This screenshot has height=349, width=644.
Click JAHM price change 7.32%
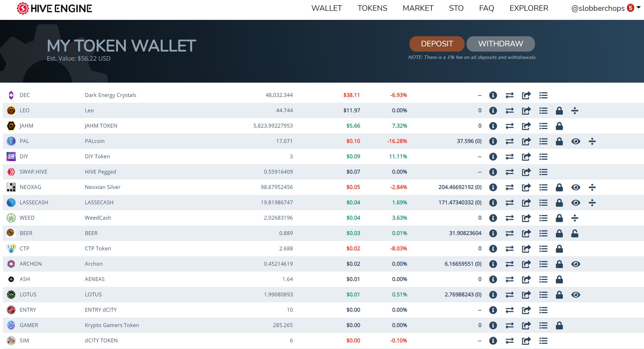(x=399, y=126)
